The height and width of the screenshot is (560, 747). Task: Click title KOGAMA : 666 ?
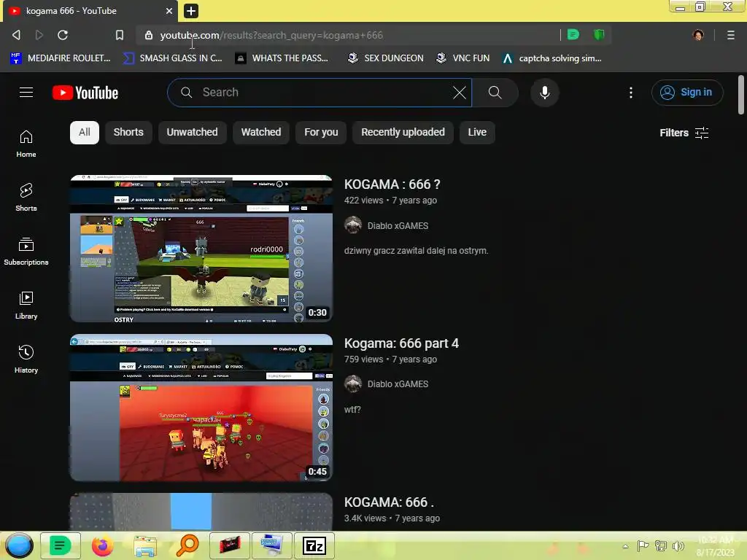392,184
